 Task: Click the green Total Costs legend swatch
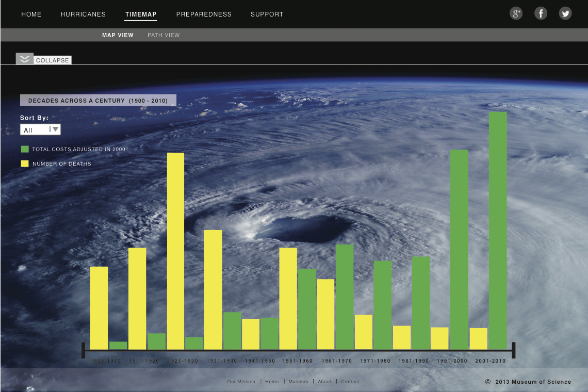(x=25, y=149)
